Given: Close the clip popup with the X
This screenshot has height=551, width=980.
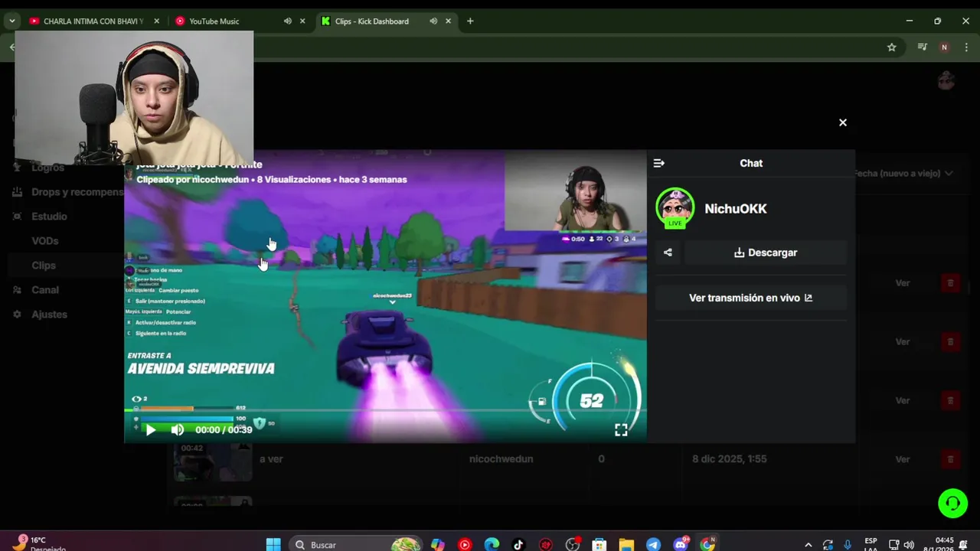Looking at the screenshot, I should tap(843, 122).
